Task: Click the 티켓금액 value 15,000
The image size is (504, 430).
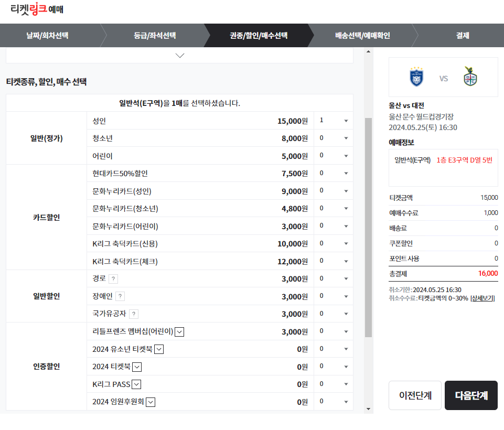Action: (x=489, y=198)
